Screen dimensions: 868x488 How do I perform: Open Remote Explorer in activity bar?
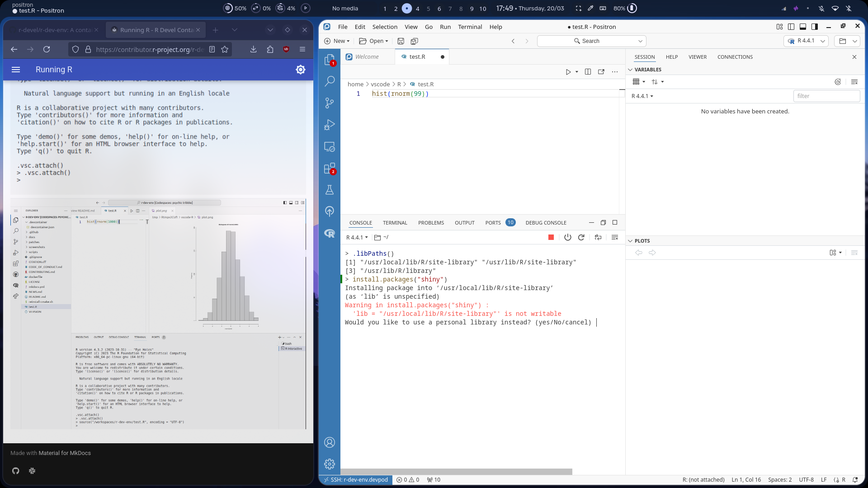[330, 146]
